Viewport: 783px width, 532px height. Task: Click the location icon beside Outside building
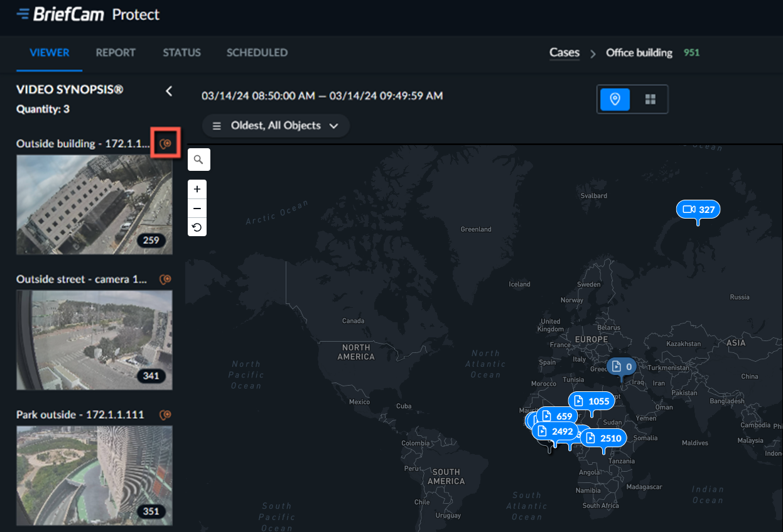[166, 144]
